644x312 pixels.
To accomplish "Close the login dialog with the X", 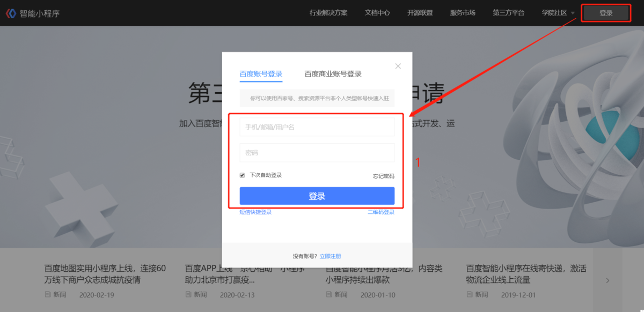I will click(398, 66).
